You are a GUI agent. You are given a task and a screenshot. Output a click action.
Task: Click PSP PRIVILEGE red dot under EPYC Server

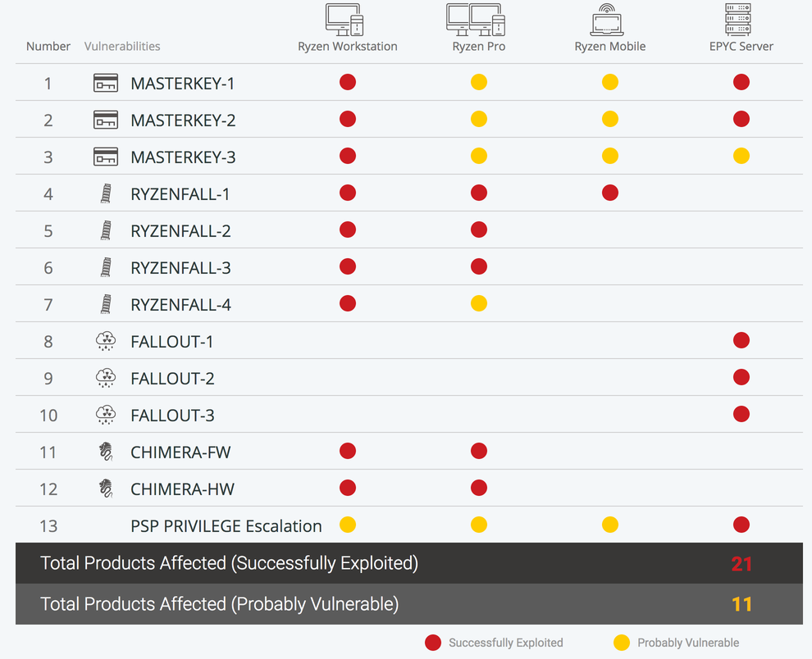[x=741, y=525]
